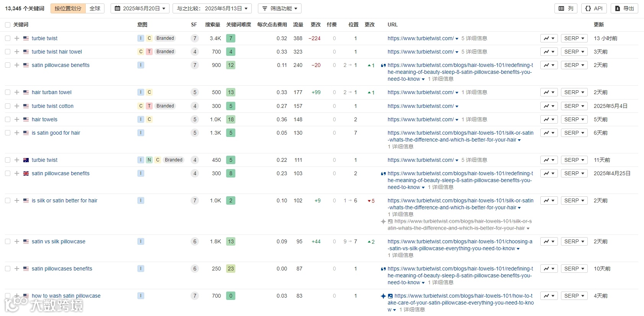Viewport: 644px width, 316px height.
Task: Open position chart for 'is satin good for hair'
Action: point(549,133)
